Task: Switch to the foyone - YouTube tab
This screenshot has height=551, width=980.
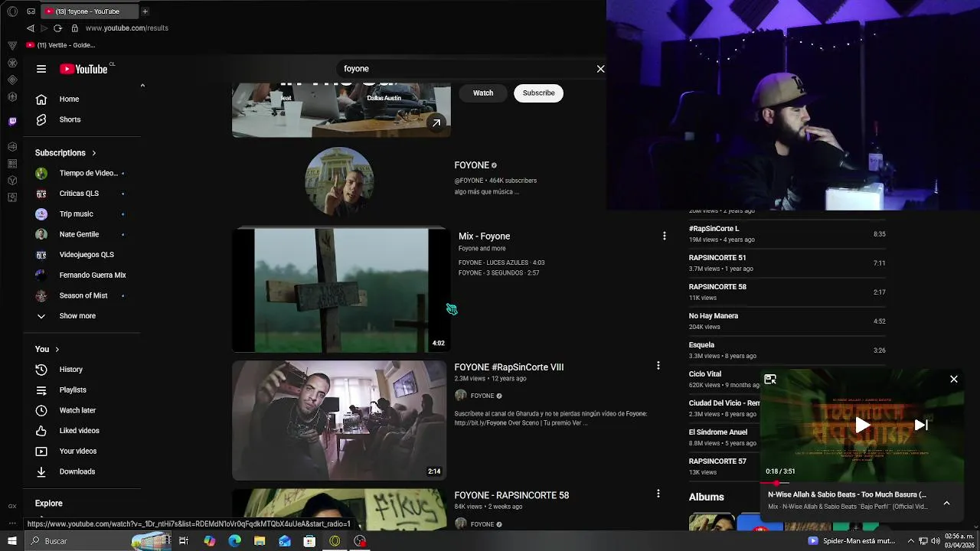Action: pos(88,11)
